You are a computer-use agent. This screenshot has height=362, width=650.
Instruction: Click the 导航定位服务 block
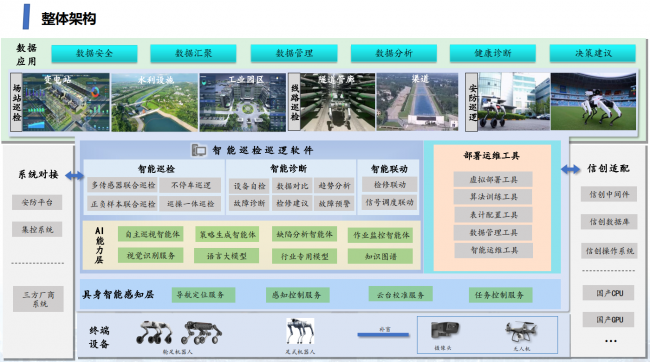[x=204, y=295]
